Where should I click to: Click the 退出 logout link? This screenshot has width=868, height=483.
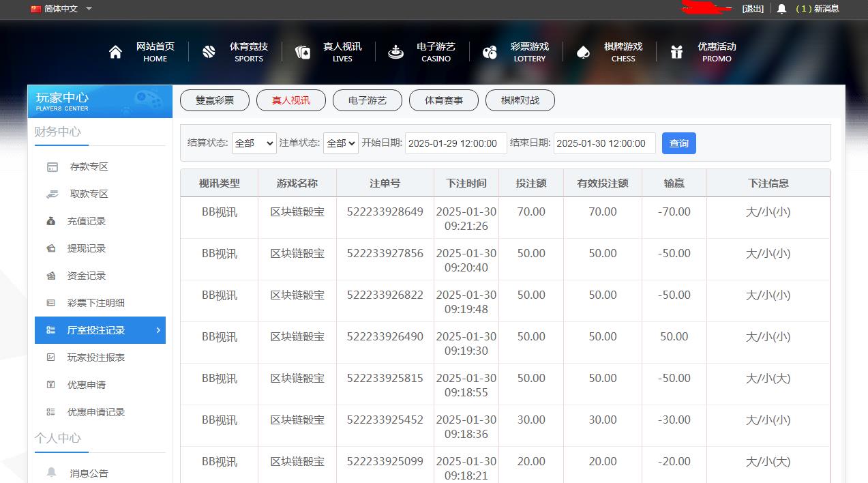[x=753, y=9]
